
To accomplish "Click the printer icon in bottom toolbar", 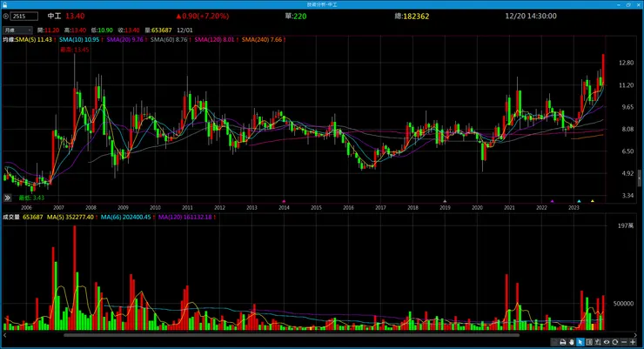I will click(x=563, y=342).
